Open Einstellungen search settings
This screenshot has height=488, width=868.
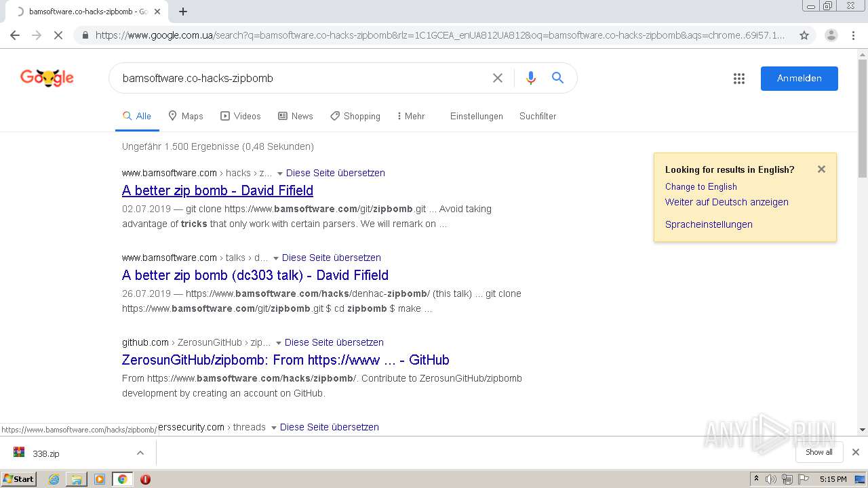477,116
